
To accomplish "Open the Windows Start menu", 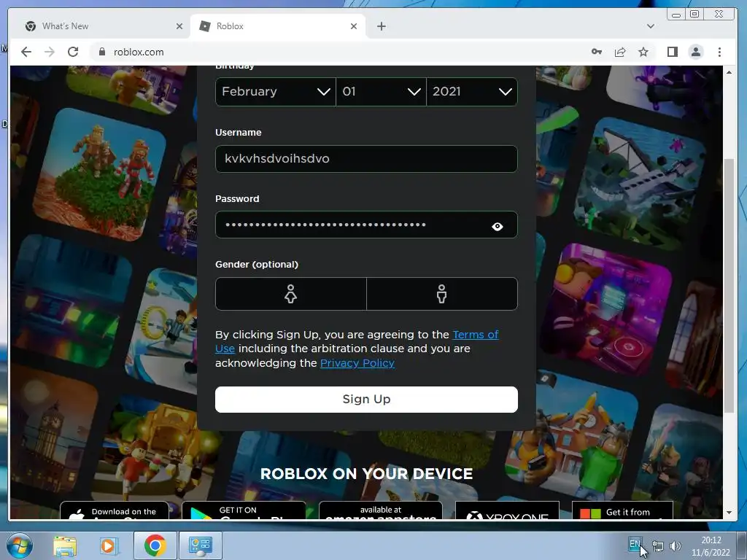I will coord(18,545).
